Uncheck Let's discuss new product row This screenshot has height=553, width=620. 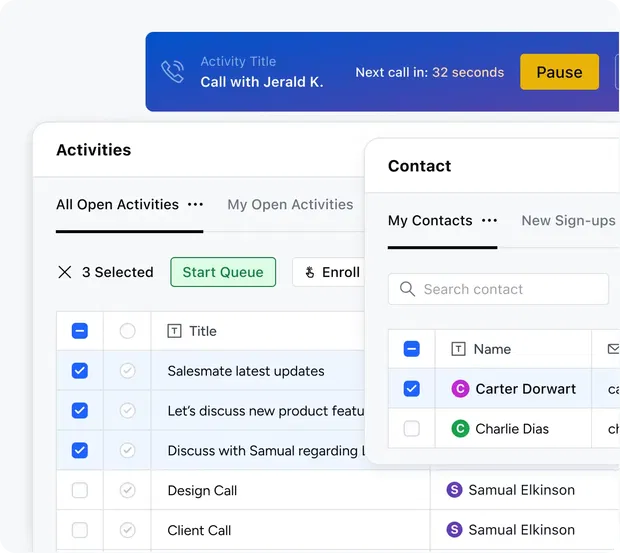click(x=80, y=410)
